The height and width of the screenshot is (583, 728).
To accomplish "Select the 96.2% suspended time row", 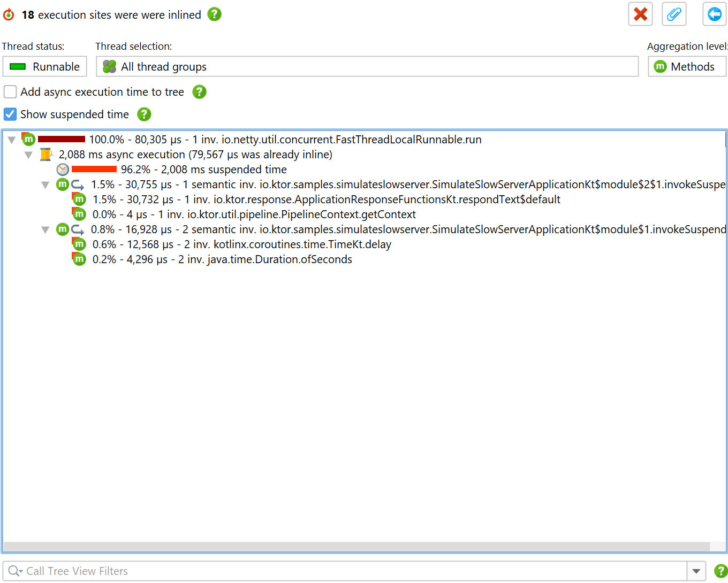I will pos(204,170).
